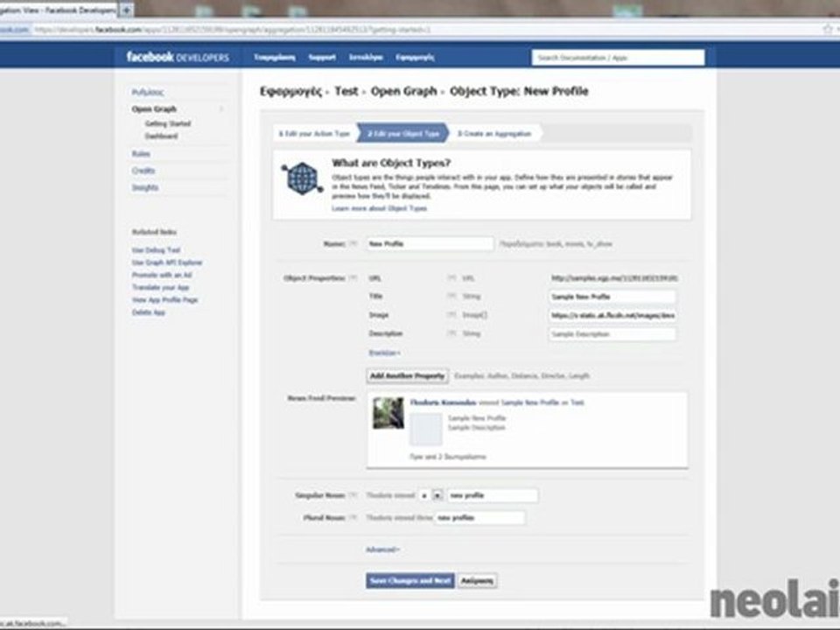Click Save Changes and Next button
Viewport: 840px width, 630px height.
click(410, 581)
